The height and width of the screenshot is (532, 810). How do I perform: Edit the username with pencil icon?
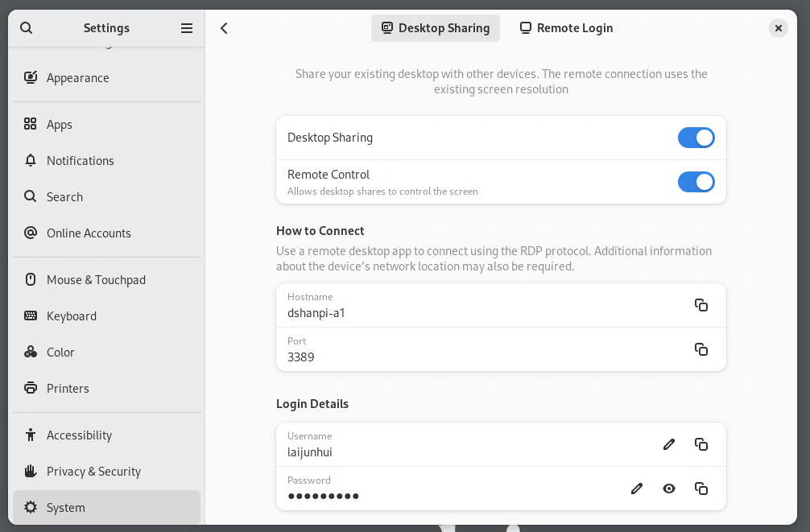pos(669,444)
